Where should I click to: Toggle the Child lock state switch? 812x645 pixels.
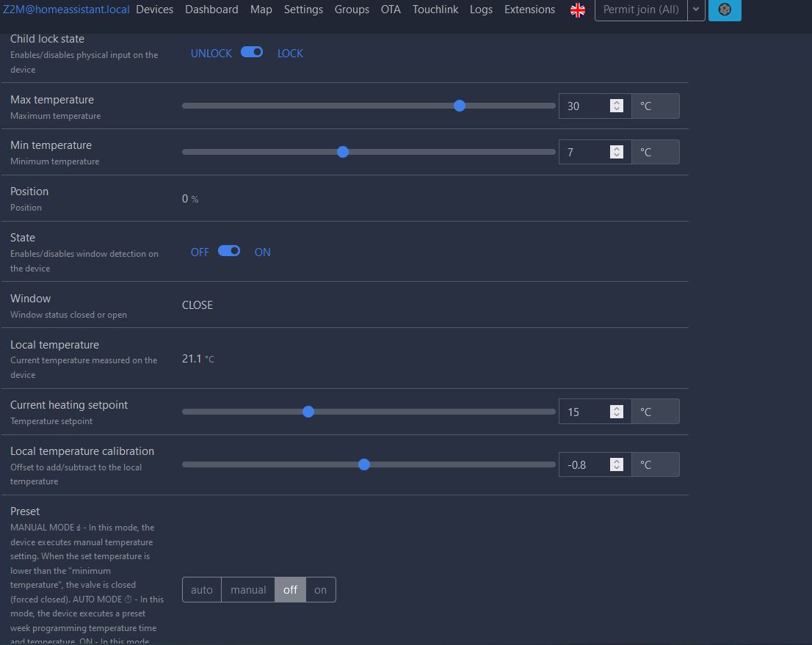252,52
